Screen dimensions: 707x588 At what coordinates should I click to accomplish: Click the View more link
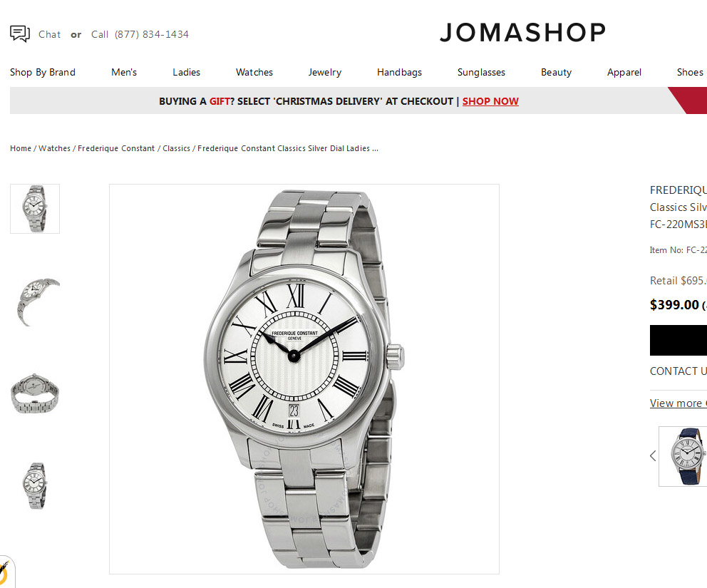(x=678, y=403)
